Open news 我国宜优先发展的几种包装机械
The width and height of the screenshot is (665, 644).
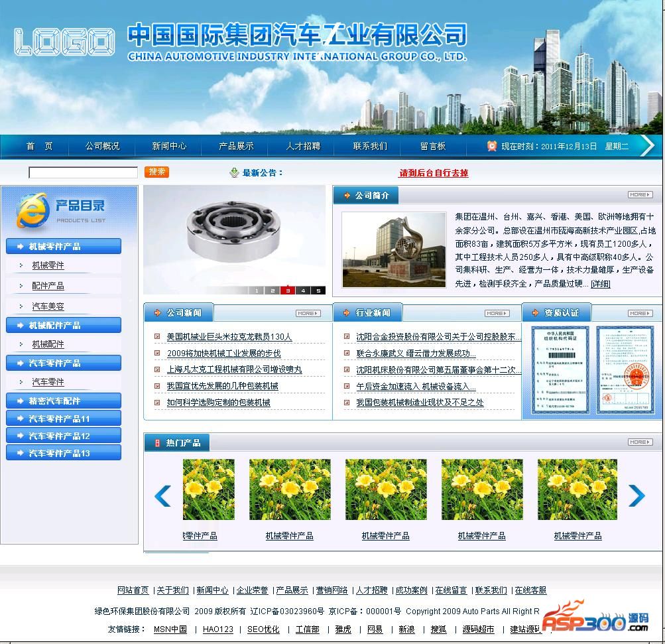pos(223,386)
